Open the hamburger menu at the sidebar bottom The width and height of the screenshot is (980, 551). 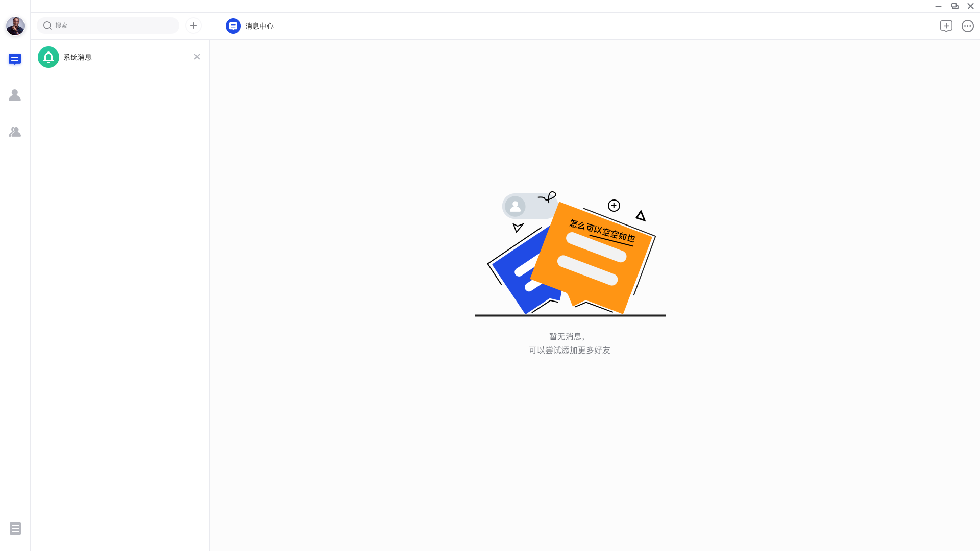[15, 529]
